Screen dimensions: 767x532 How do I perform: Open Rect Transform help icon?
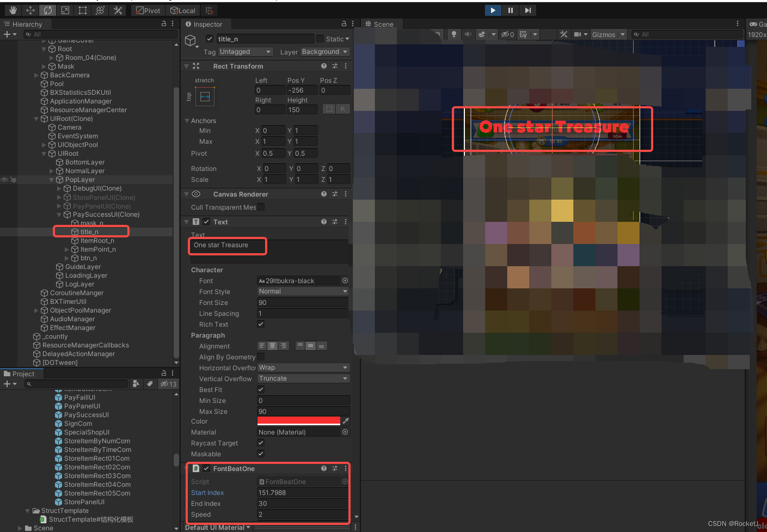[x=324, y=66]
